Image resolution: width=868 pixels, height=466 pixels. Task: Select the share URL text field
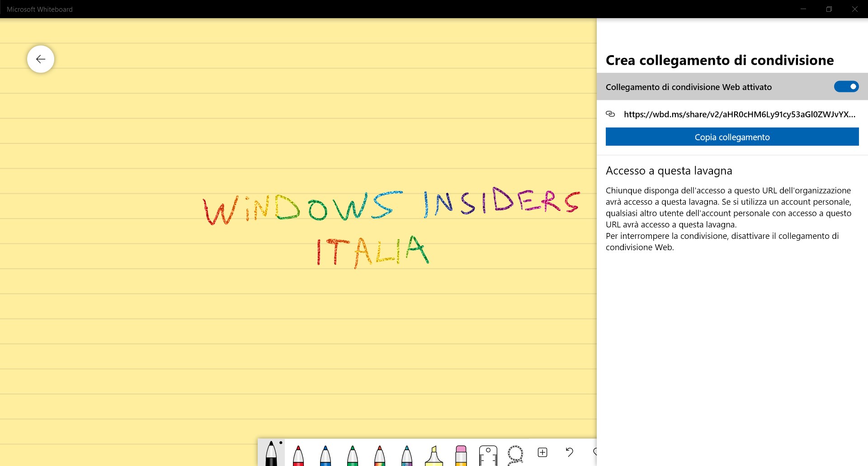(740, 114)
